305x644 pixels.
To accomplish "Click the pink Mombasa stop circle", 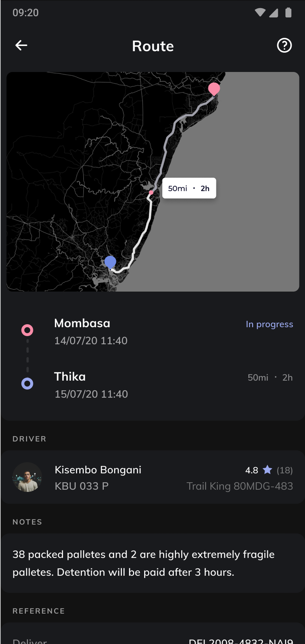I will click(27, 330).
